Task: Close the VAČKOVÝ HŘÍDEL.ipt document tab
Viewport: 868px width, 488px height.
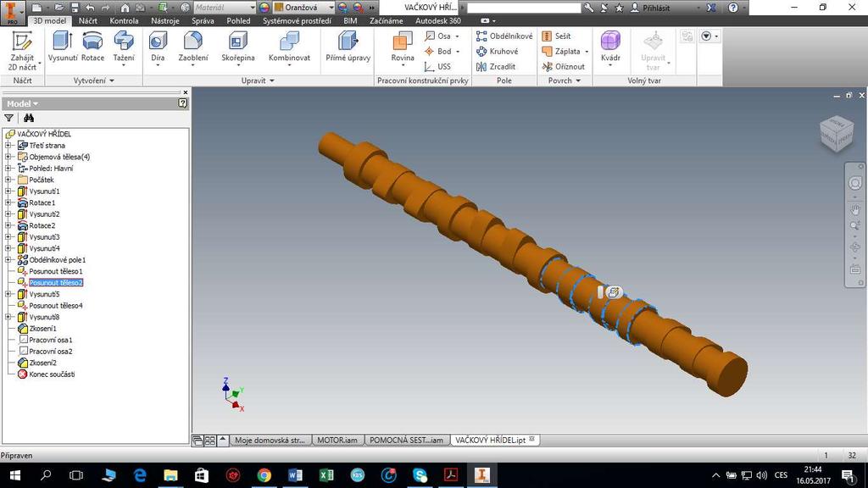Action: point(532,440)
